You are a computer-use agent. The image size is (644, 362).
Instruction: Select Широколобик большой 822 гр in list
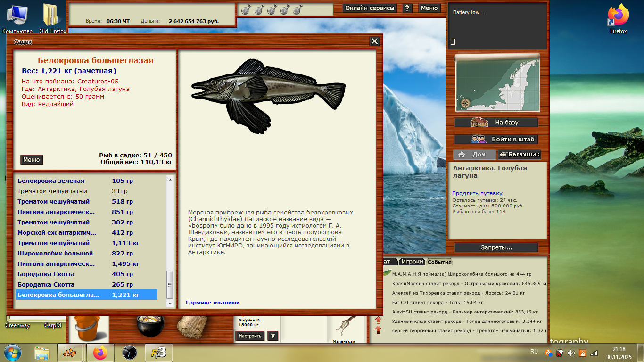pos(55,254)
